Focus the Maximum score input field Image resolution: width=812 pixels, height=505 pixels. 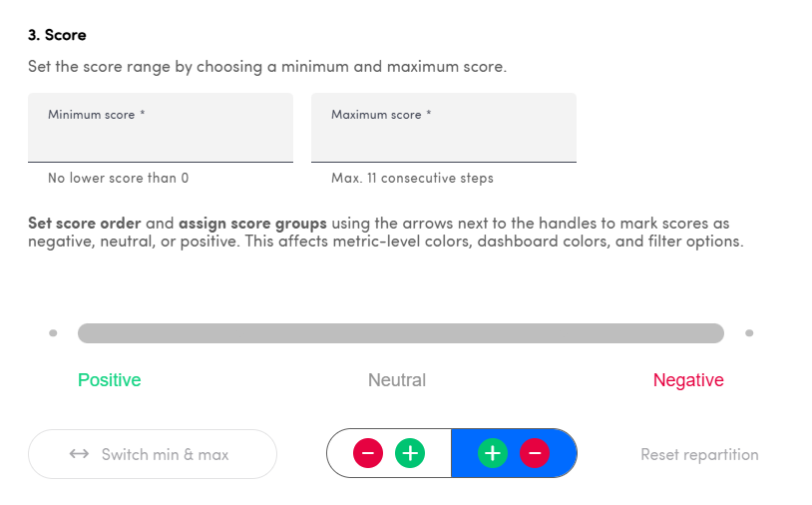pos(444,138)
